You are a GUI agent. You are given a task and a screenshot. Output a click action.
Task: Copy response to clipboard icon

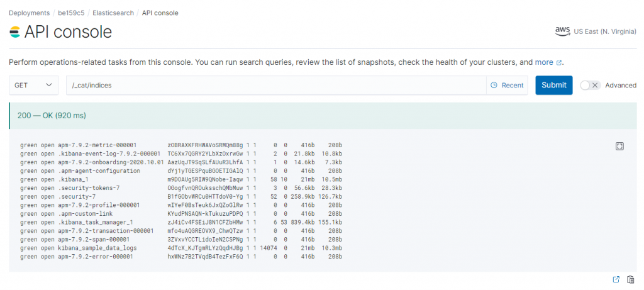(x=630, y=279)
